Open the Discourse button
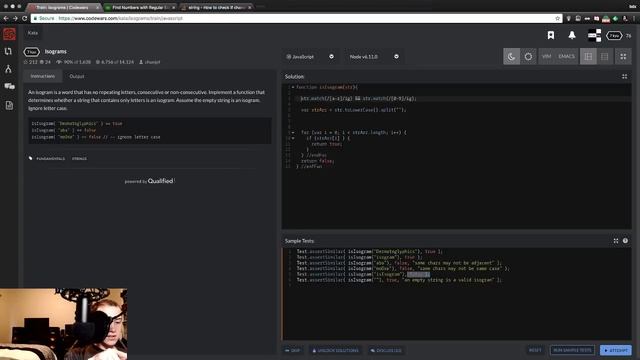640x360 pixels. (x=386, y=350)
